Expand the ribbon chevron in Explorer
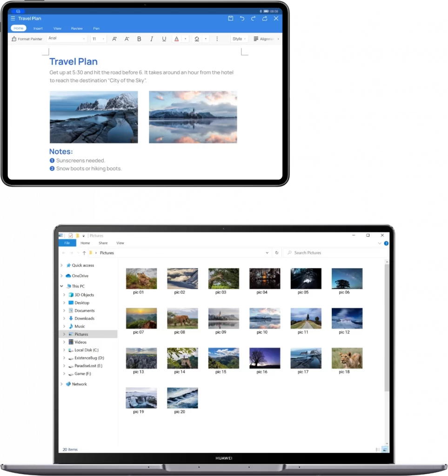The width and height of the screenshot is (448, 476). pyautogui.click(x=380, y=244)
